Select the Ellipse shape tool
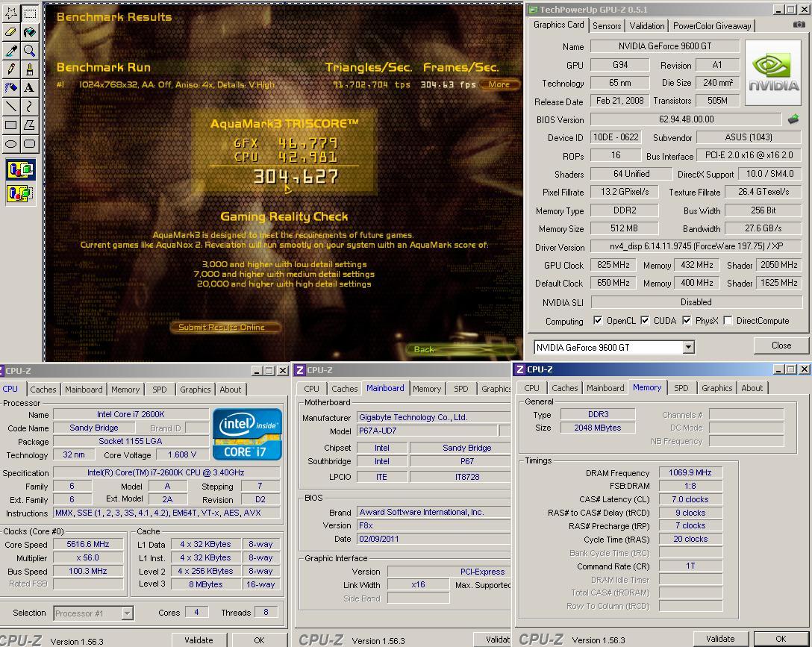This screenshot has width=812, height=647. pyautogui.click(x=11, y=143)
